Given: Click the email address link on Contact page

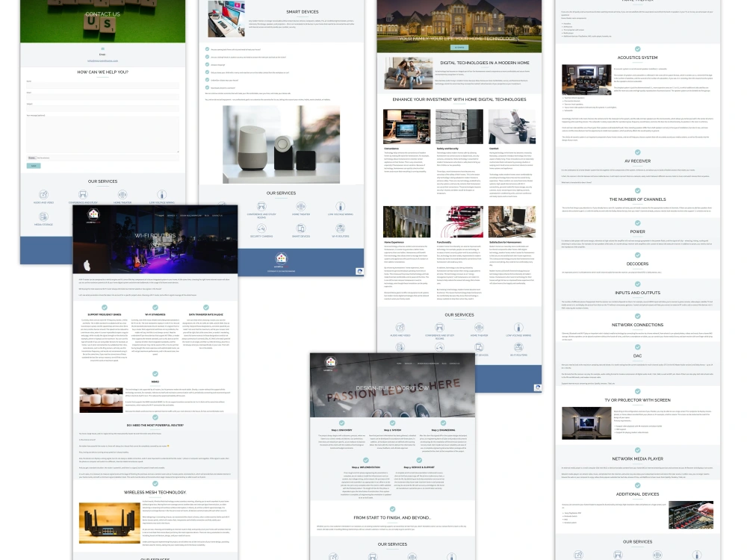Looking at the screenshot, I should tap(102, 60).
